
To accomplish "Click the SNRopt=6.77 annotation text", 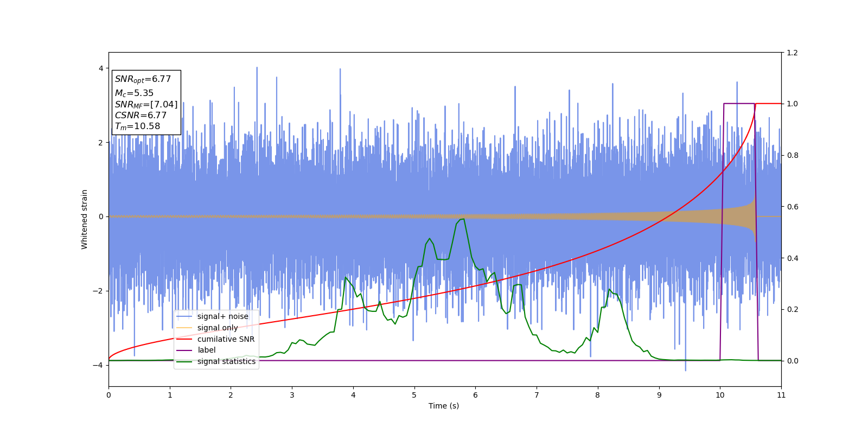I will [143, 79].
